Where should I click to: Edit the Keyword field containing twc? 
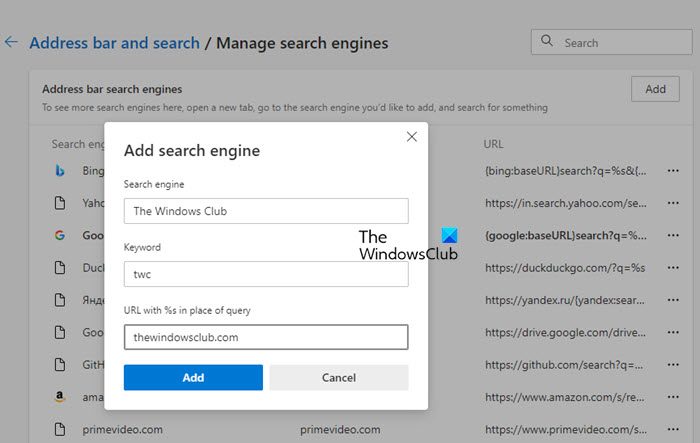pyautogui.click(x=266, y=274)
